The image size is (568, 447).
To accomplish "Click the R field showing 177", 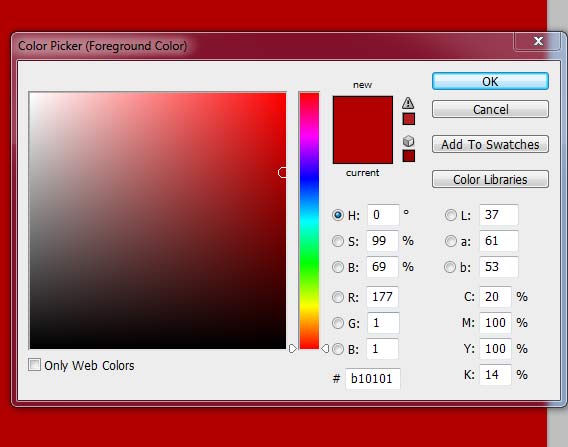I will pyautogui.click(x=383, y=297).
